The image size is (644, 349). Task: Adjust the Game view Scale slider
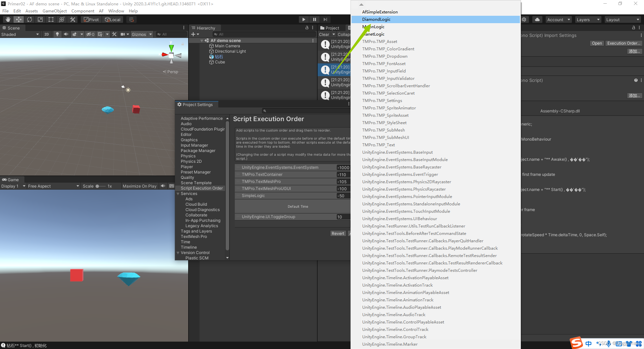[x=100, y=186]
